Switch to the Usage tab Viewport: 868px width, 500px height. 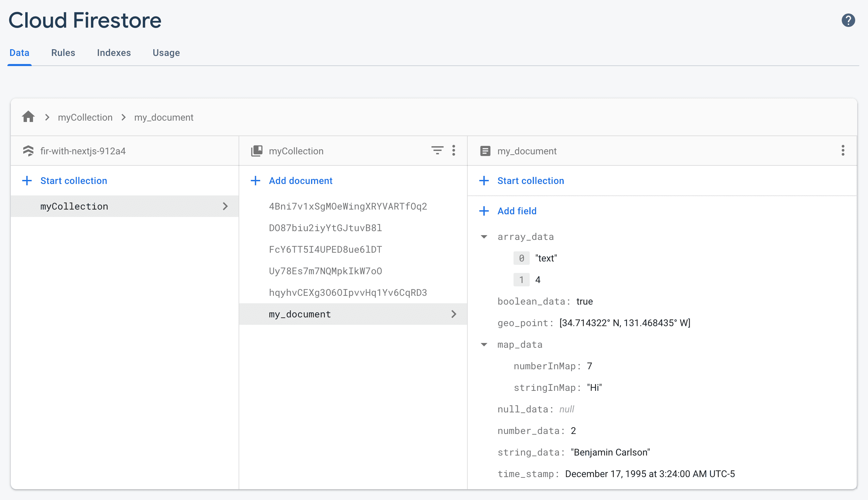tap(166, 53)
